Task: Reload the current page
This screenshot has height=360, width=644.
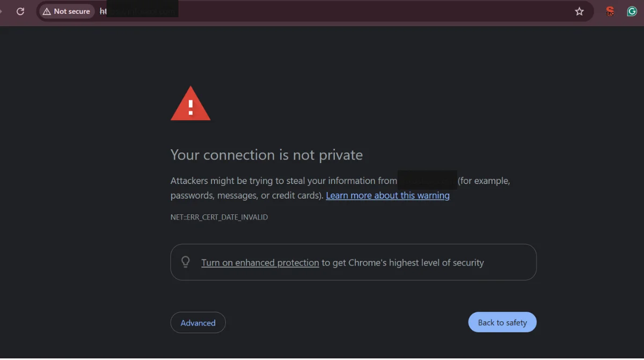Action: point(20,11)
